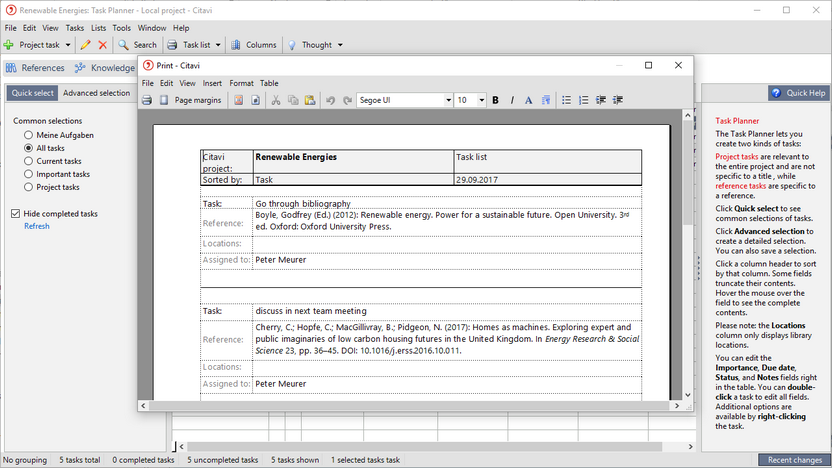
Task: Click the Page margins page icon
Action: [164, 100]
